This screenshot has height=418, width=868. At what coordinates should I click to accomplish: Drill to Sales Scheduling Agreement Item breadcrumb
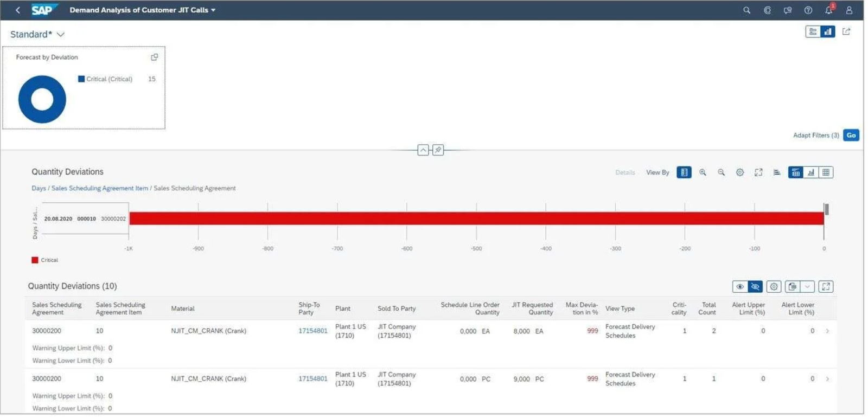point(99,188)
